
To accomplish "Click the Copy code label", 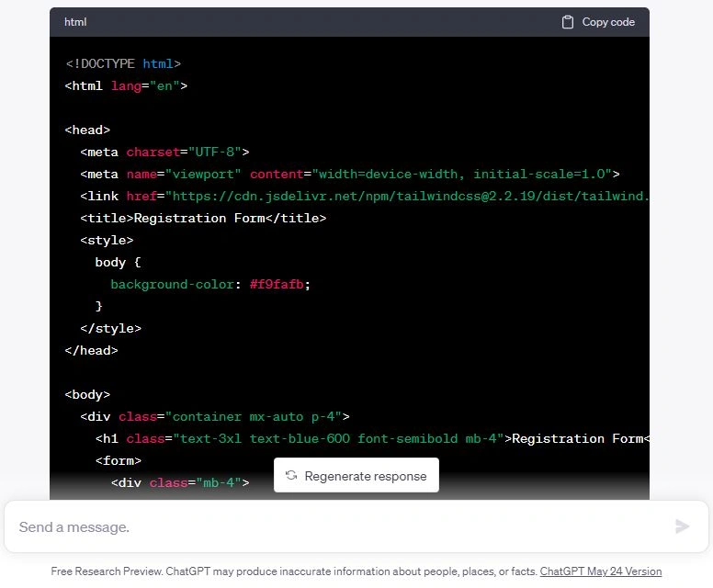I will 608,22.
